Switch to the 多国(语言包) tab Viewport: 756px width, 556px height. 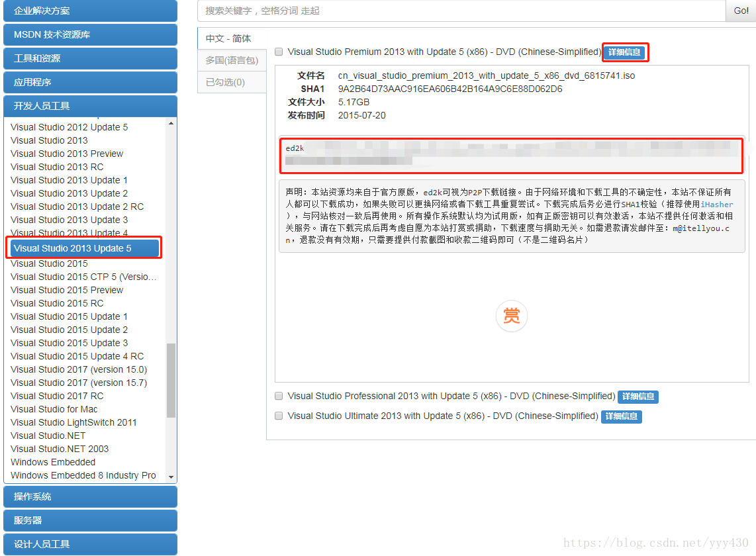tap(232, 60)
